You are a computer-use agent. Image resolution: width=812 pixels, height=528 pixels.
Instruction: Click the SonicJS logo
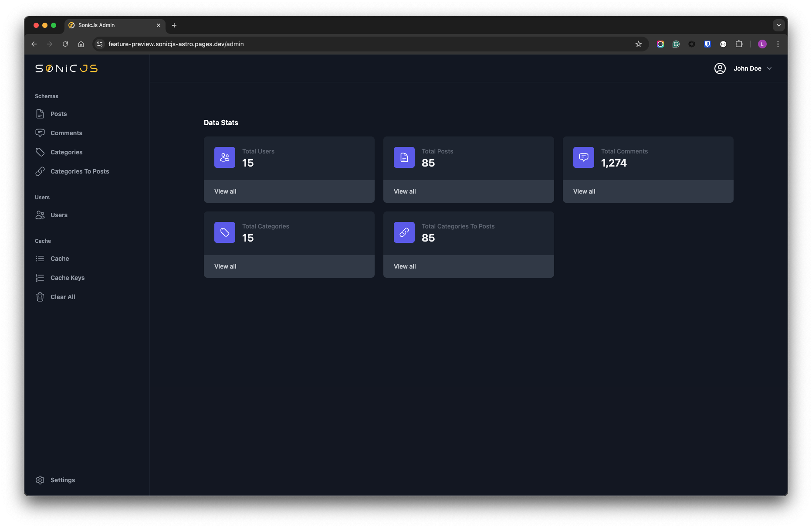point(66,68)
